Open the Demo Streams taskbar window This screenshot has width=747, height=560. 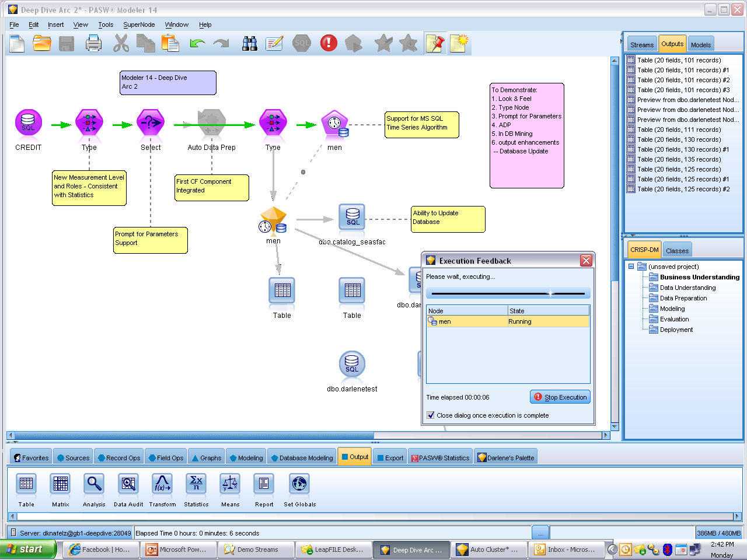click(x=256, y=549)
